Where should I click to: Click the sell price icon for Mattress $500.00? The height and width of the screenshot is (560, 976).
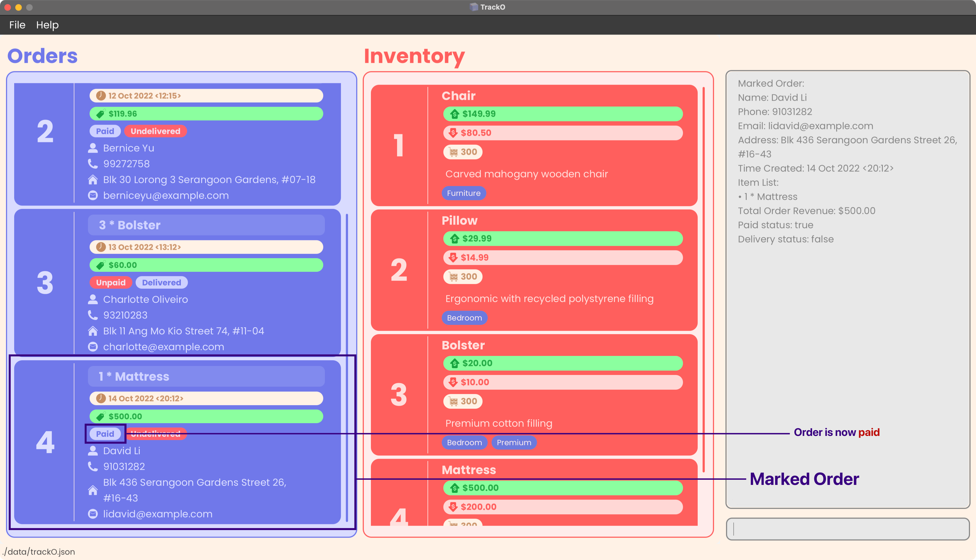pyautogui.click(x=455, y=488)
